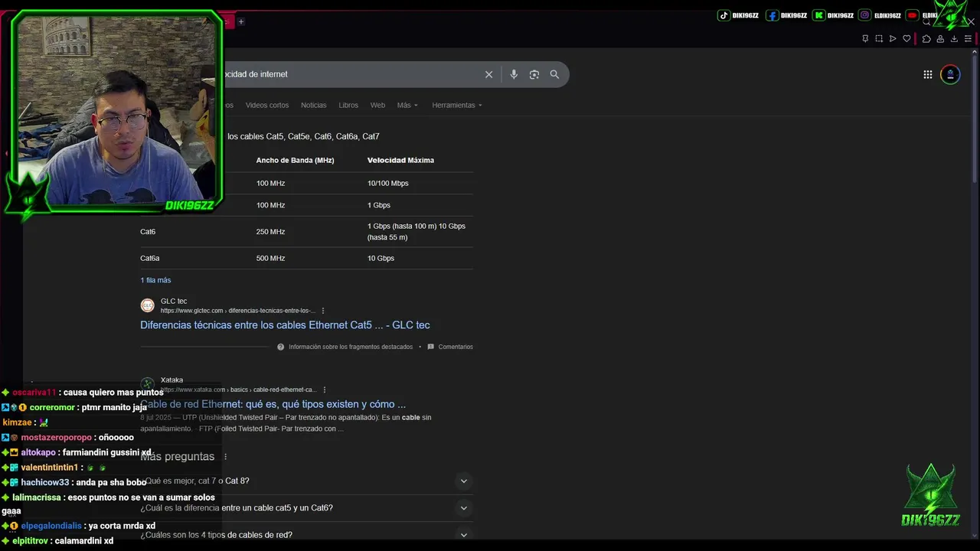Viewport: 980px width, 551px height.
Task: Switch to the Noticias tab
Action: click(x=313, y=105)
